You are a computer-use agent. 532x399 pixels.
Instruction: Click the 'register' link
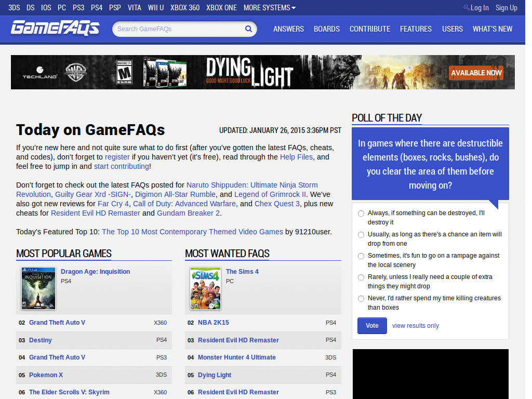[x=117, y=157]
